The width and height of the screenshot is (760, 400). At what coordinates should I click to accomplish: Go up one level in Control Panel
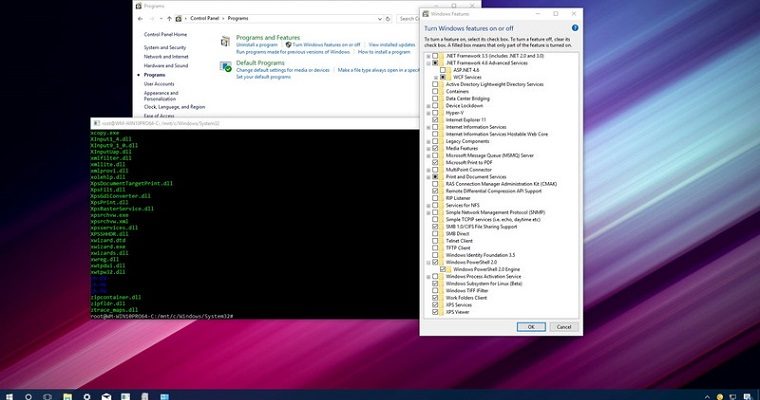point(169,18)
